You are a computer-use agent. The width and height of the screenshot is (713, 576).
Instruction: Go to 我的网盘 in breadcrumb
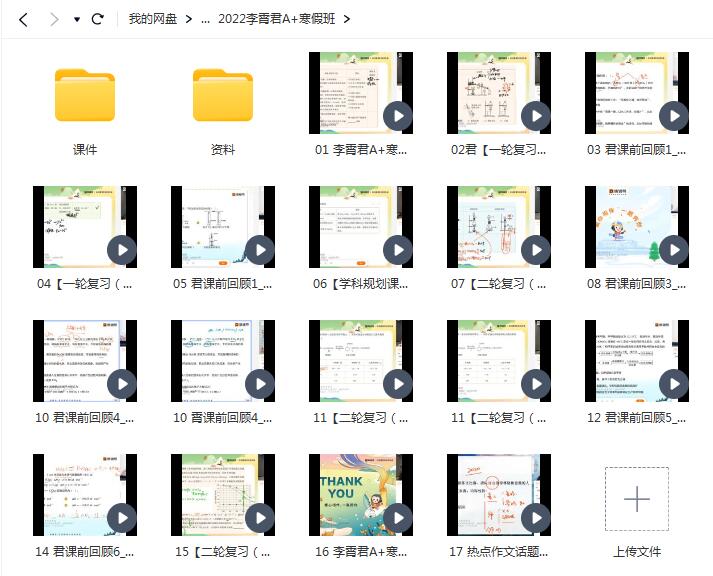[x=152, y=19]
